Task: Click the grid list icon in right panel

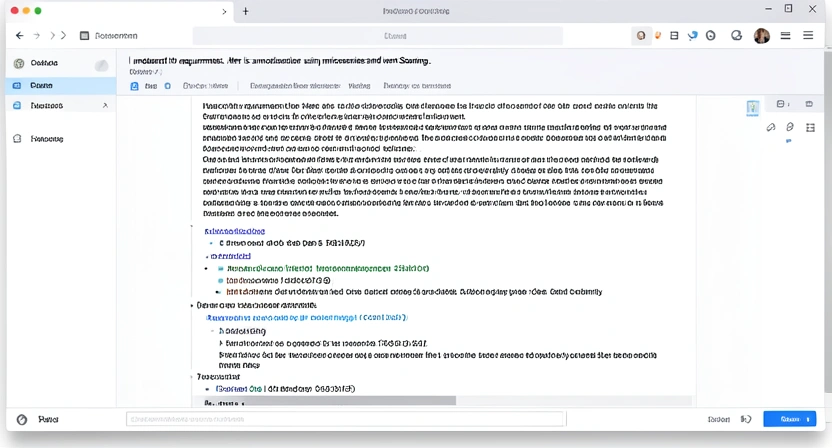Action: [810, 127]
